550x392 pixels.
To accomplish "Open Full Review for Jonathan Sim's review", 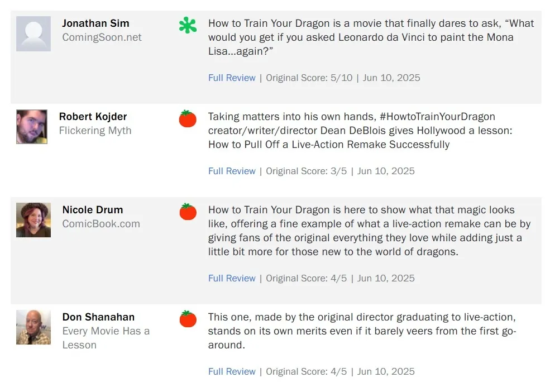I will click(x=232, y=78).
